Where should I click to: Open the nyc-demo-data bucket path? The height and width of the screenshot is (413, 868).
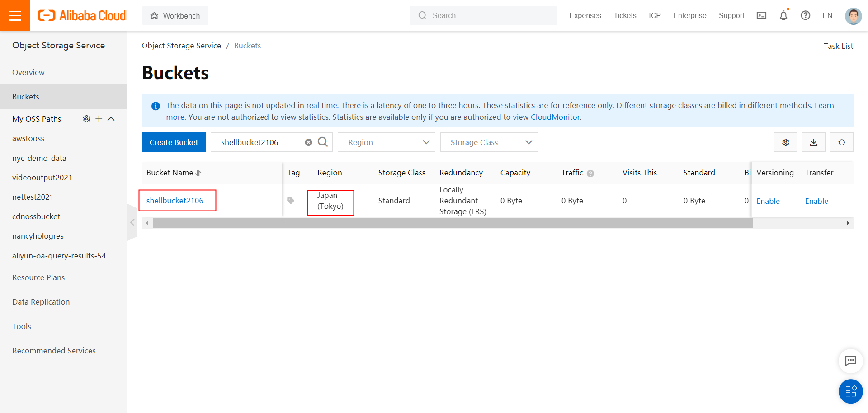point(39,158)
